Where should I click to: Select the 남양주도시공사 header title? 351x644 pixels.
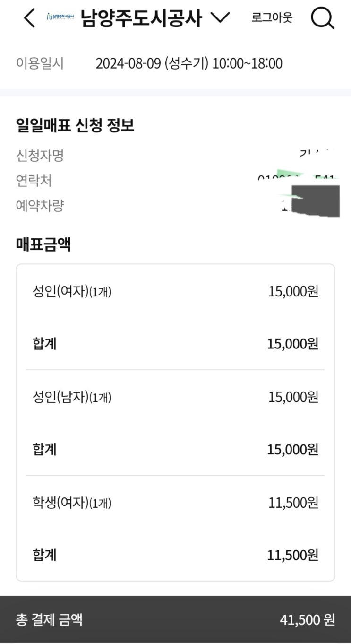pyautogui.click(x=141, y=18)
